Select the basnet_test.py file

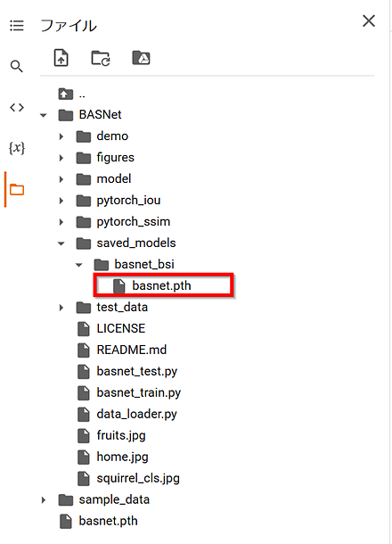click(127, 372)
